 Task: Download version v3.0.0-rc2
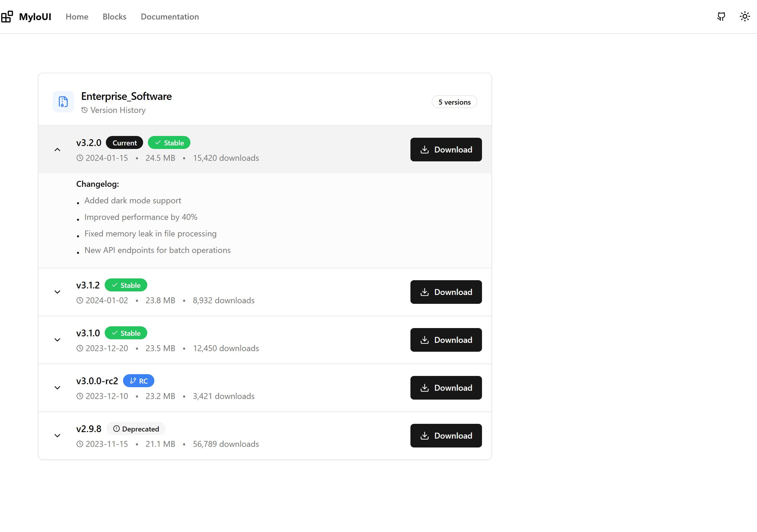pyautogui.click(x=446, y=388)
